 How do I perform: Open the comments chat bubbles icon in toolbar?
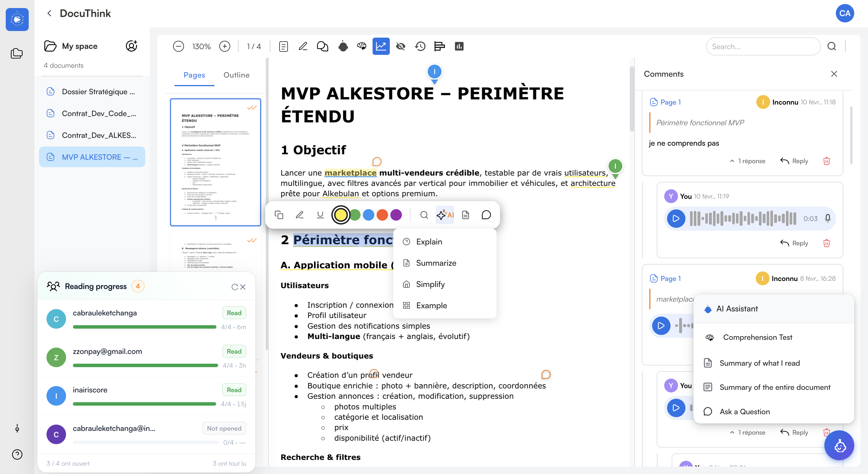[x=322, y=46]
